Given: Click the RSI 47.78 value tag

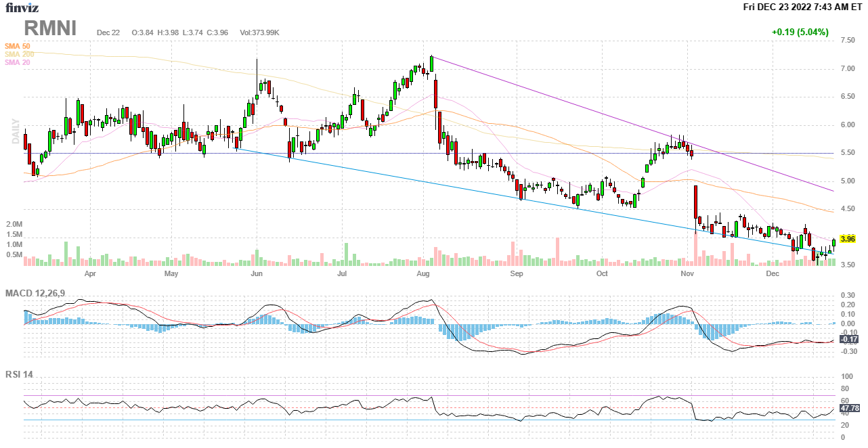Looking at the screenshot, I should (849, 409).
